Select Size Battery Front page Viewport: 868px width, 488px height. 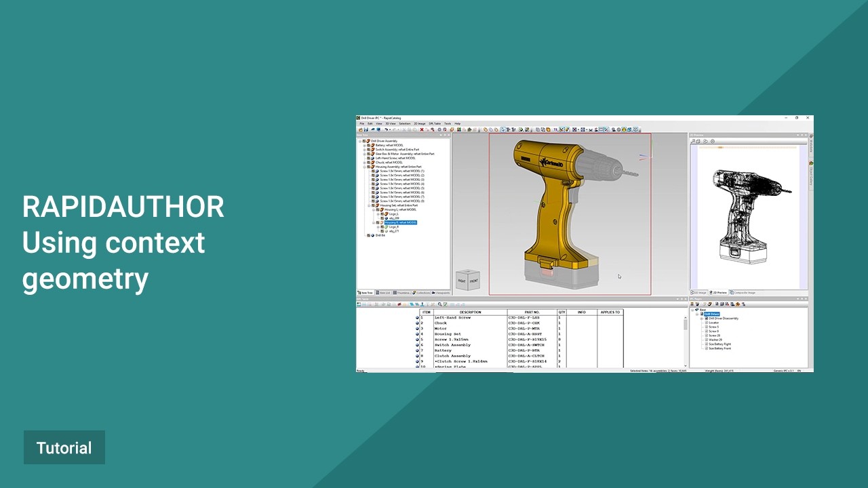click(719, 348)
